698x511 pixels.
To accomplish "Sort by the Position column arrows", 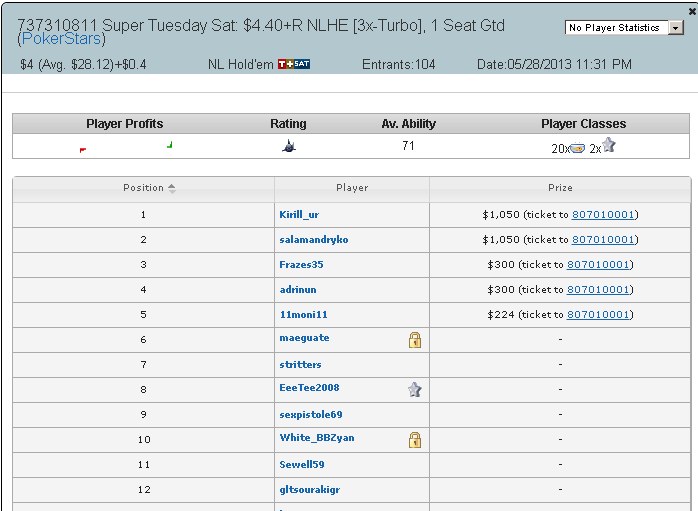I will pos(172,188).
